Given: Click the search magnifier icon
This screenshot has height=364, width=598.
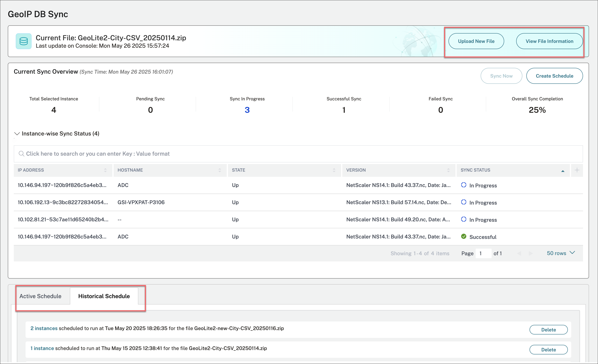Looking at the screenshot, I should [21, 154].
